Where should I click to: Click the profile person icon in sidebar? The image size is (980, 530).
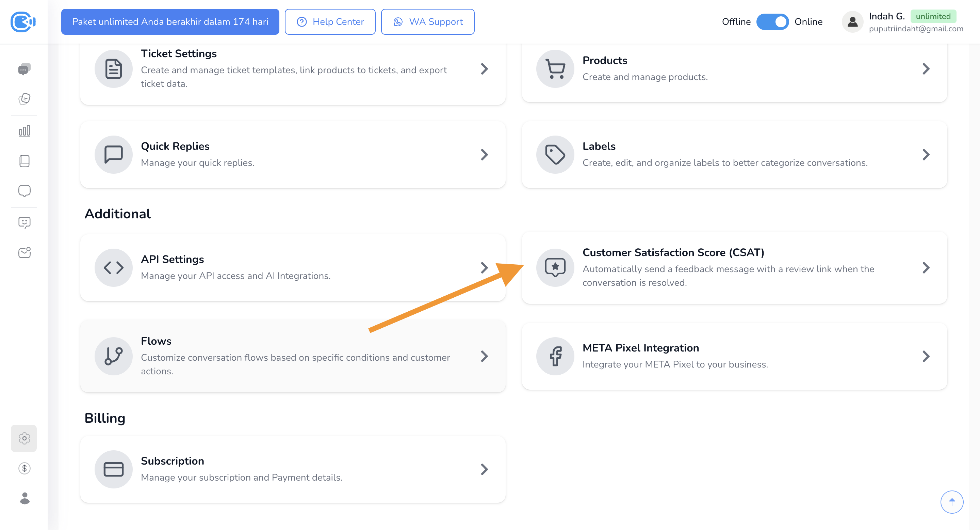click(24, 498)
